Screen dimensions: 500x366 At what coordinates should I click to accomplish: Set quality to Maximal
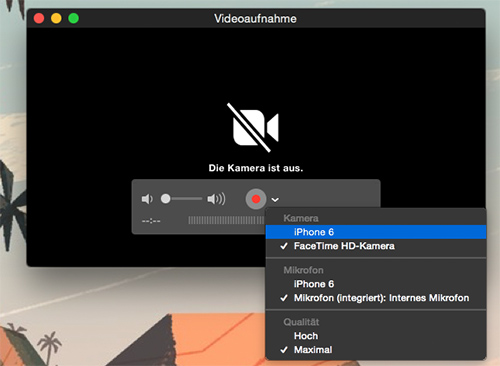[376, 350]
